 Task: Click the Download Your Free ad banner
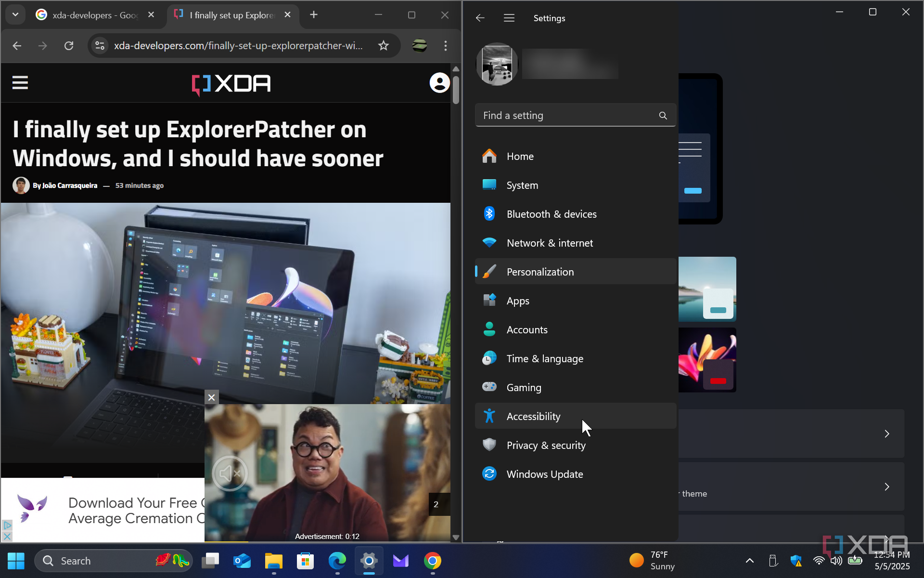[103, 511]
